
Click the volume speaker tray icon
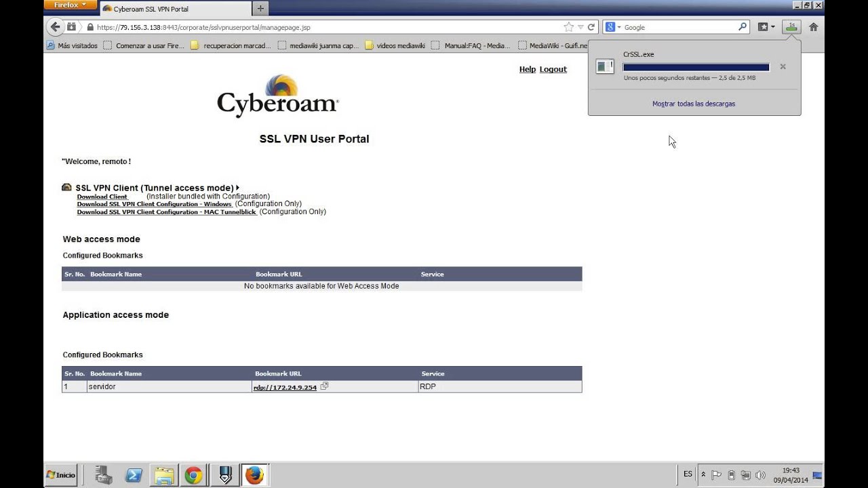point(760,475)
